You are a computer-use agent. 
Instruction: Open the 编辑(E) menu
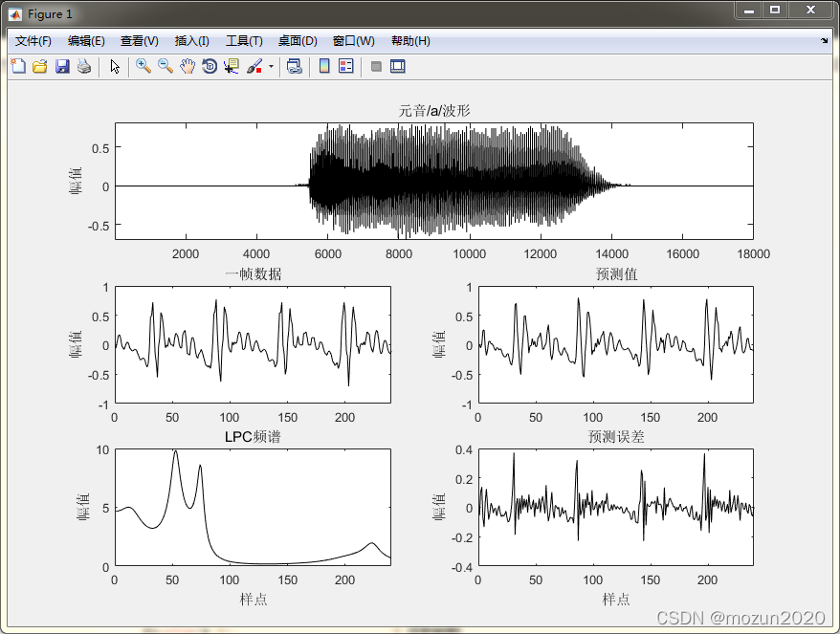coord(86,41)
